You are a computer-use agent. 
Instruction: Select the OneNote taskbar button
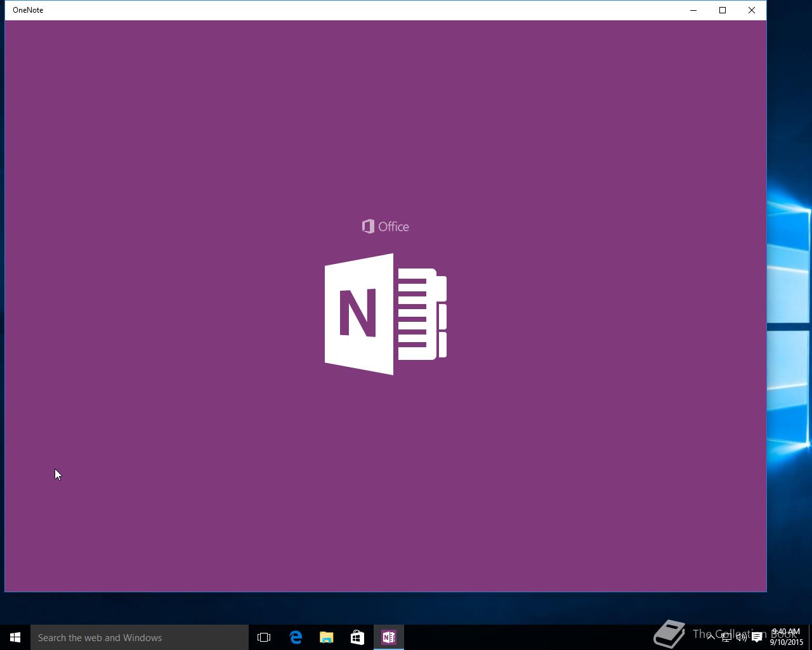(389, 637)
